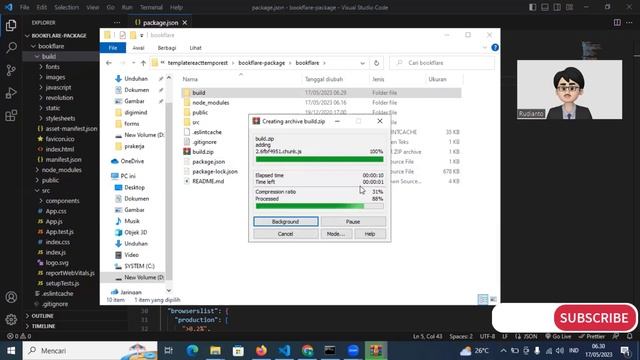Click the Split Editor icon in VS Code
Image resolution: width=640 pixels, height=360 pixels.
pyautogui.click(x=617, y=22)
